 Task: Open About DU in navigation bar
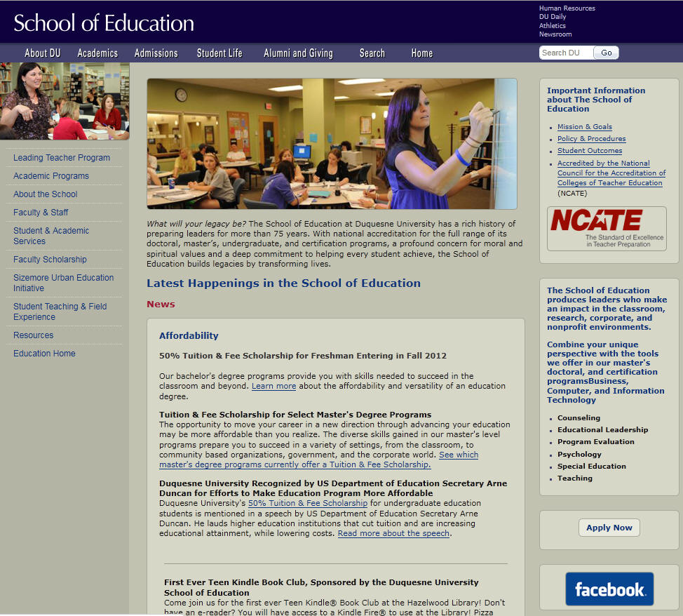coord(43,53)
